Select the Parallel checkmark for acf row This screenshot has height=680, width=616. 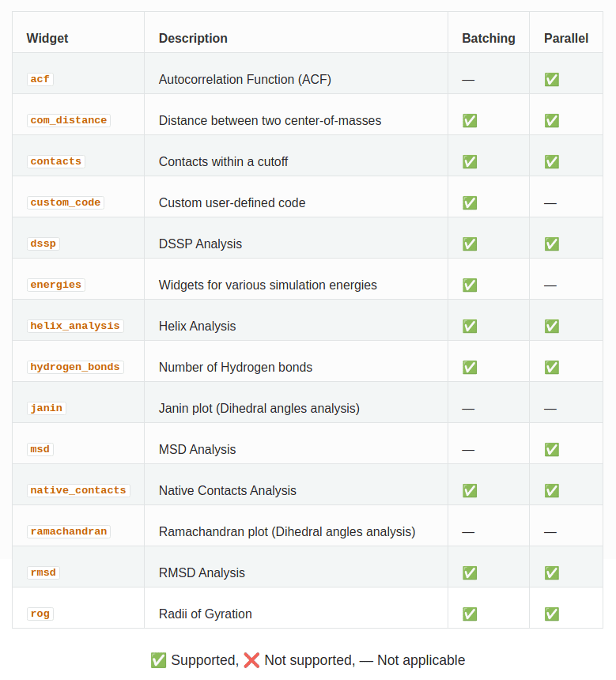click(x=552, y=79)
